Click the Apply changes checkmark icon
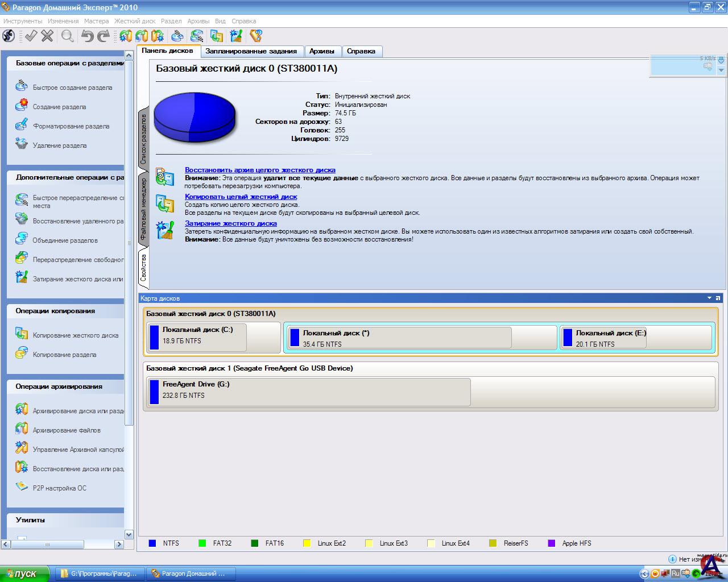 31,36
